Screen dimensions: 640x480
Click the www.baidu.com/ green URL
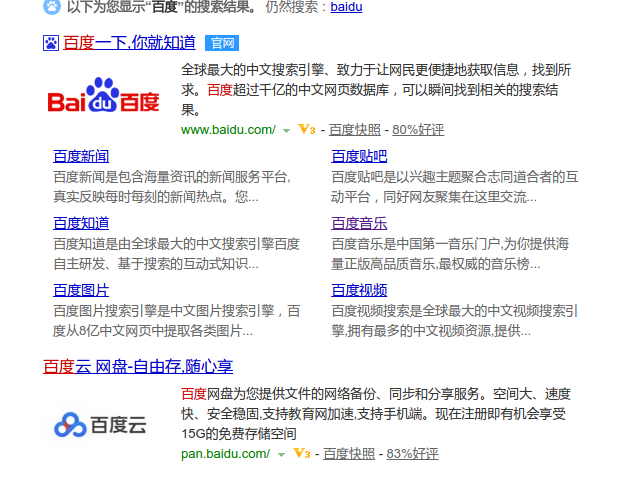(229, 130)
